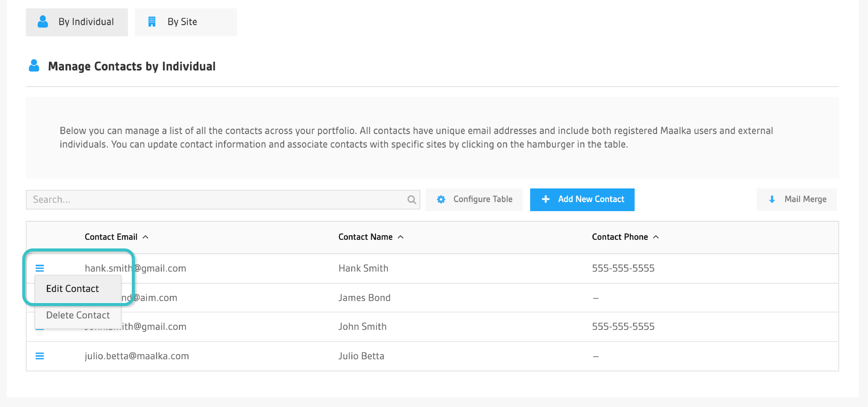
Task: Click the Contact Name column header
Action: click(365, 237)
